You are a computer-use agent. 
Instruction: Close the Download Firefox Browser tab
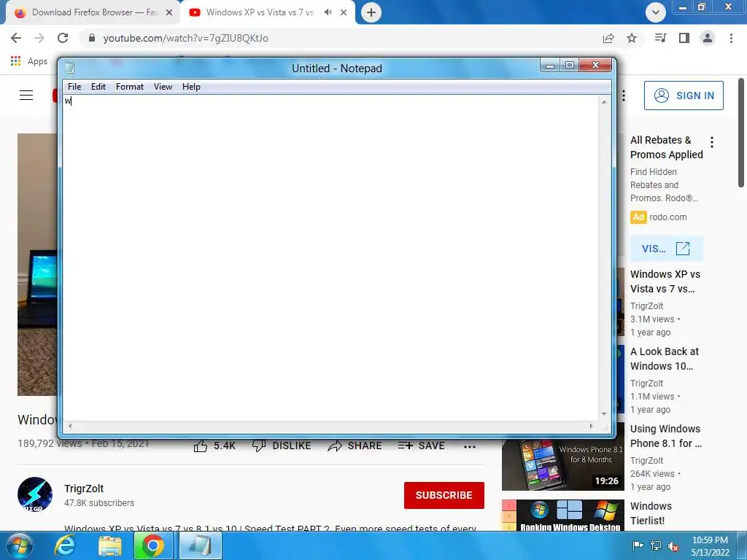[x=169, y=12]
